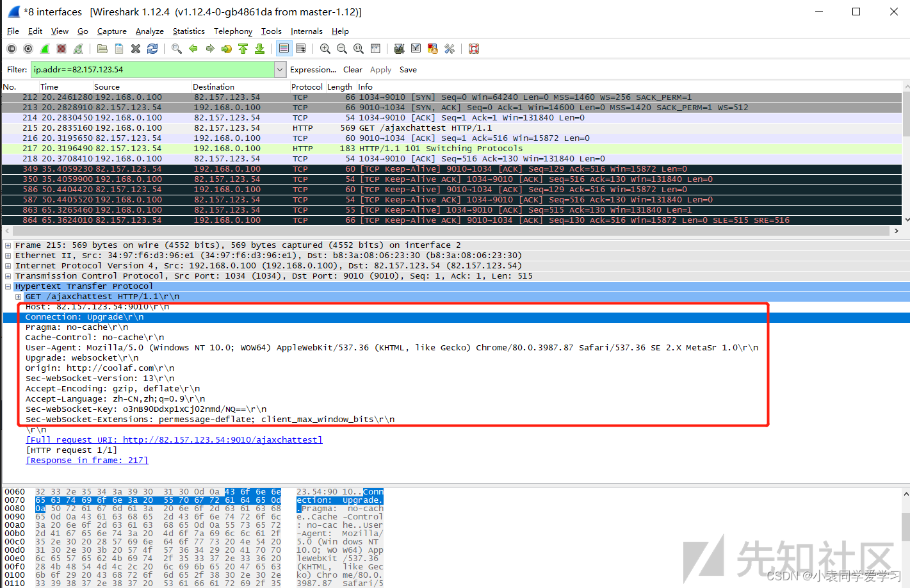The width and height of the screenshot is (910, 588).
Task: Jump to last packet
Action: 260,49
